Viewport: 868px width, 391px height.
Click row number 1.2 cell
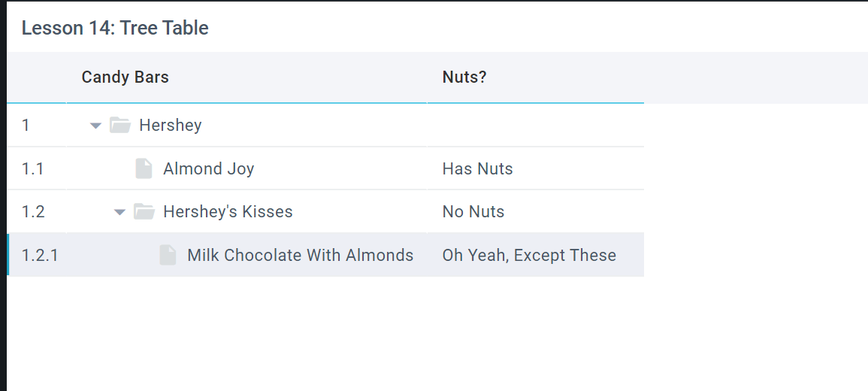[33, 212]
